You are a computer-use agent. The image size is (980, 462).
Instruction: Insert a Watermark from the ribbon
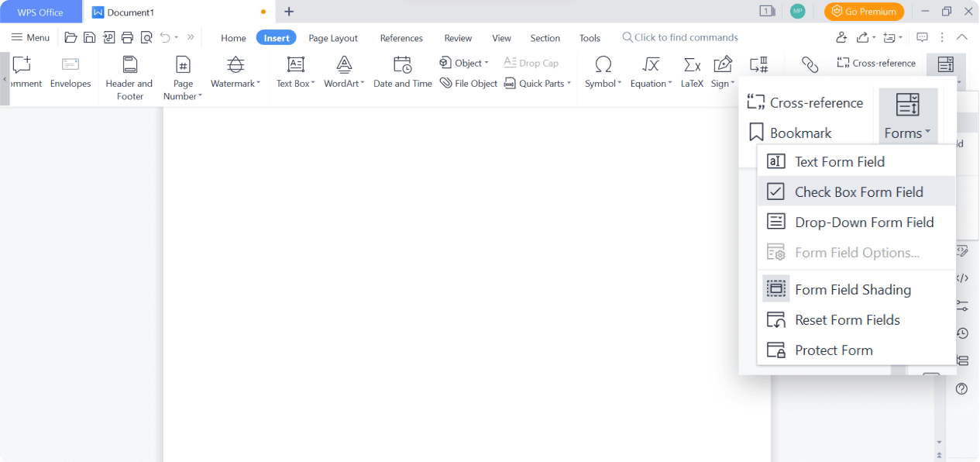click(236, 73)
